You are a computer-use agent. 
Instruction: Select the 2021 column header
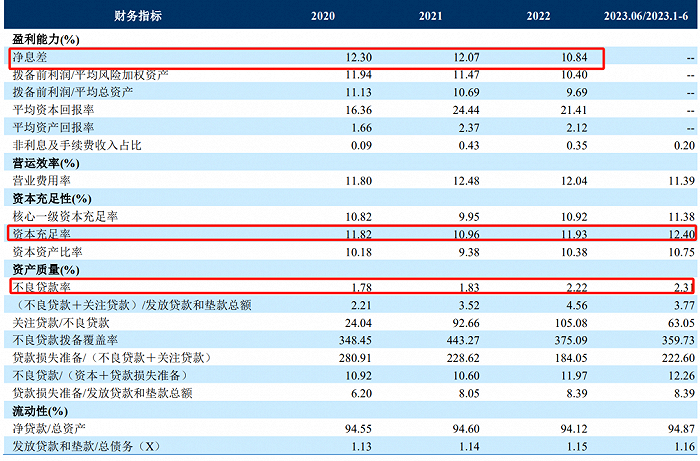pos(430,16)
